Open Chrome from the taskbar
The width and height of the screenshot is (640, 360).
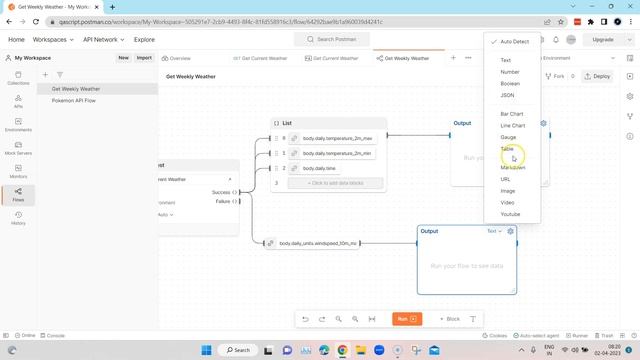[342, 350]
